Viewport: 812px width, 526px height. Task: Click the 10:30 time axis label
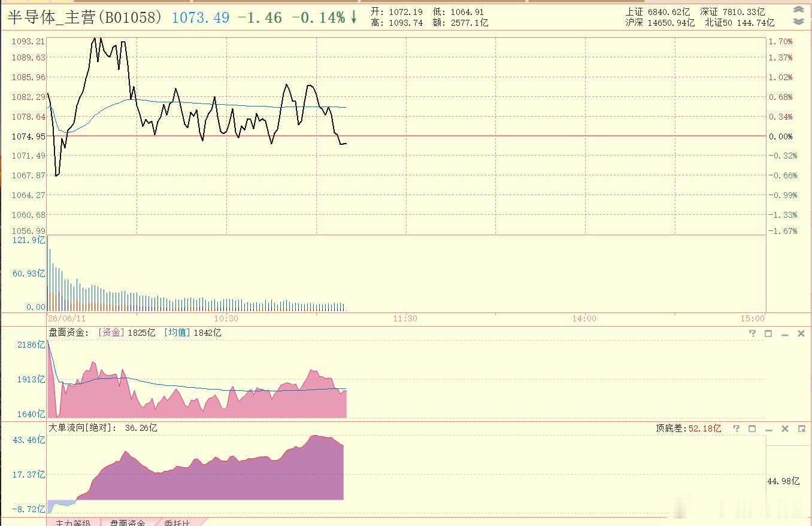point(226,318)
